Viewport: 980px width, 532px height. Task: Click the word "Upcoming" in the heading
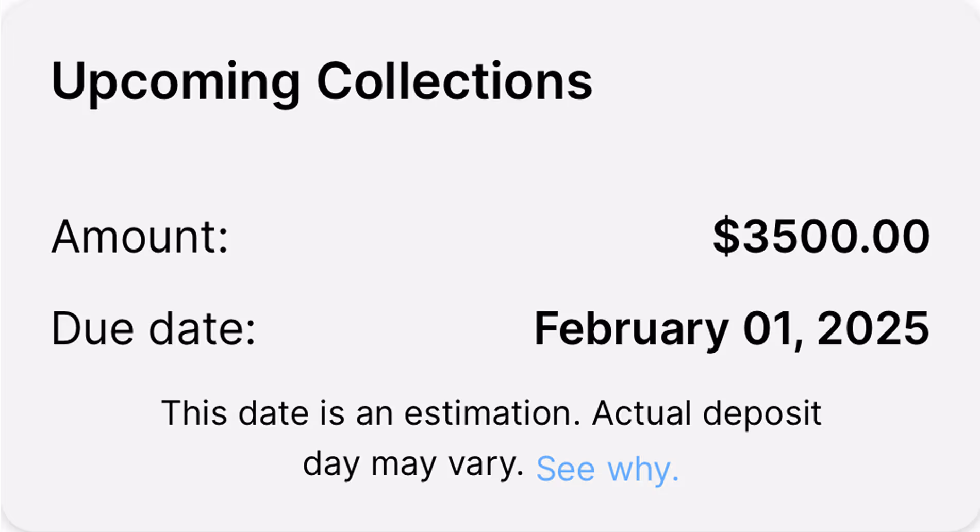coord(176,82)
